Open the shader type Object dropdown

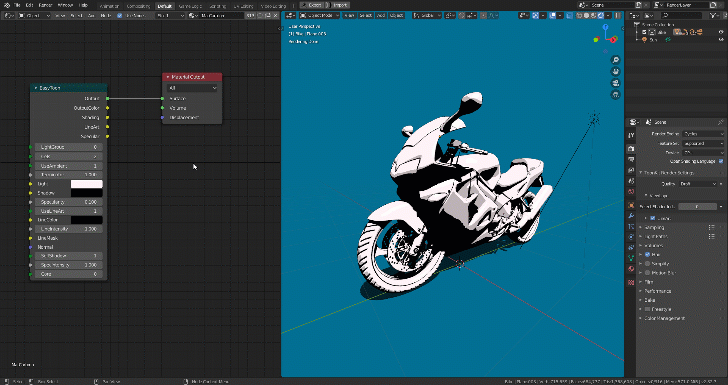(34, 16)
